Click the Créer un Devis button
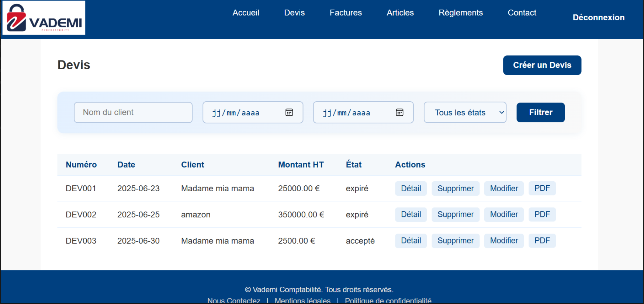644x304 pixels. tap(542, 65)
